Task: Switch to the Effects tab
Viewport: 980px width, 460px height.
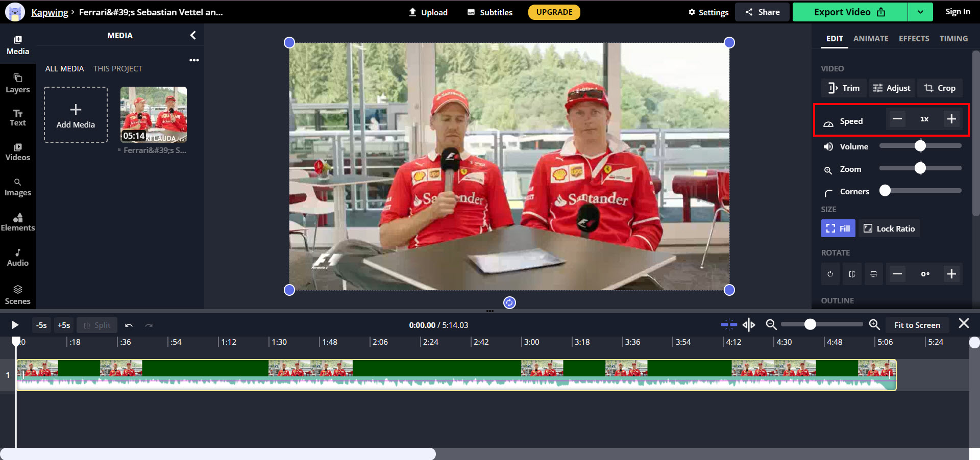Action: pyautogui.click(x=914, y=38)
